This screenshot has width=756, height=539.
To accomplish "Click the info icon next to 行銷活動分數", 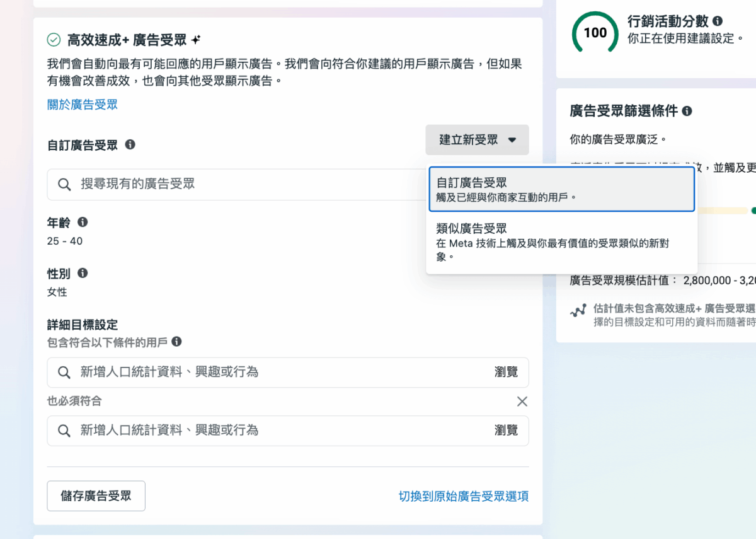I will pyautogui.click(x=717, y=21).
